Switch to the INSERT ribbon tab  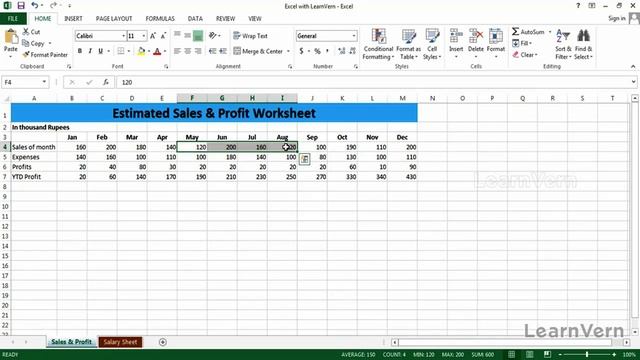click(73, 18)
